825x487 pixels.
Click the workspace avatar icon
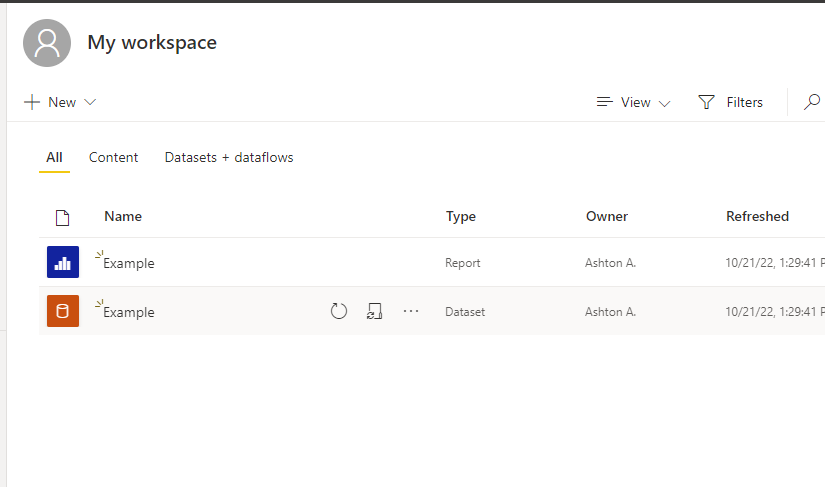47,43
